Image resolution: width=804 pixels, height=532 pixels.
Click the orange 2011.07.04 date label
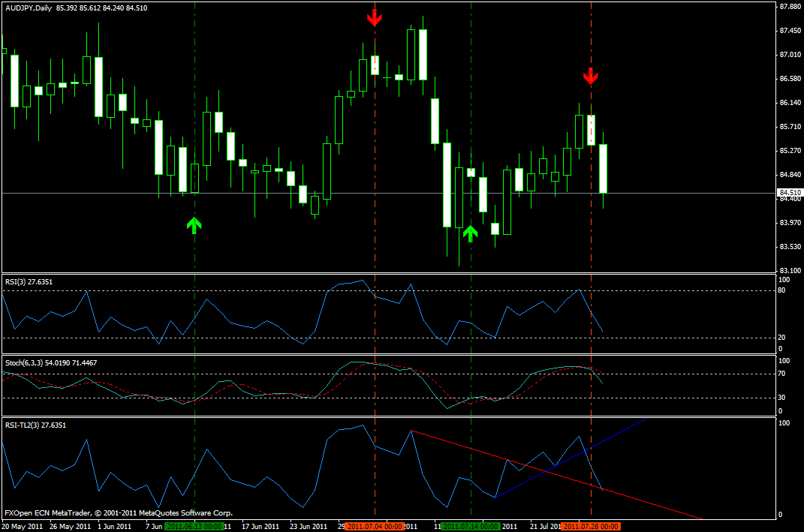375,526
